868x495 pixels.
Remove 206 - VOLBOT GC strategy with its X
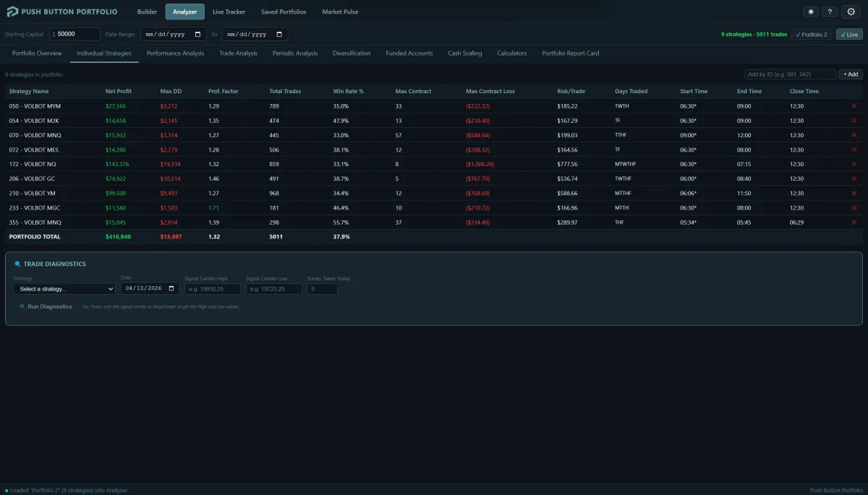[854, 178]
